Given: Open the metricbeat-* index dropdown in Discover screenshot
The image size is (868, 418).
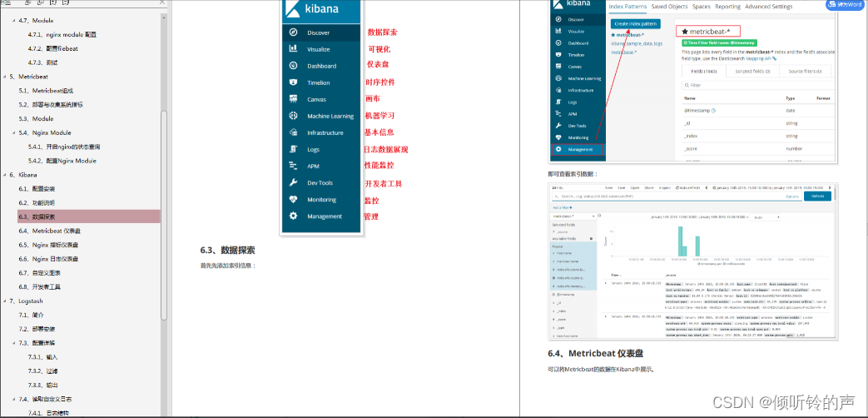Looking at the screenshot, I should tap(573, 216).
